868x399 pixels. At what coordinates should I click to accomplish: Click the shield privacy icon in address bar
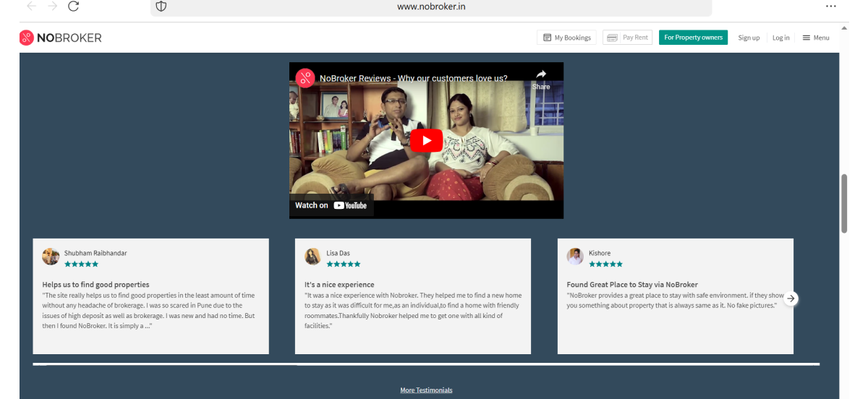[161, 6]
